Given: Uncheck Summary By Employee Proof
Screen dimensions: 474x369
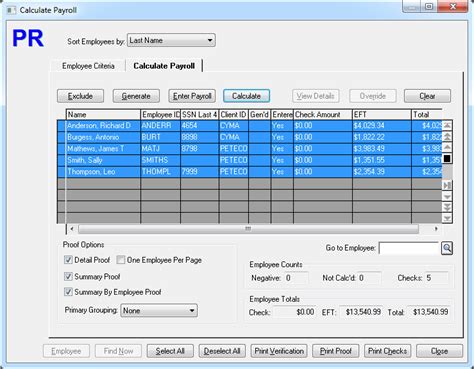Looking at the screenshot, I should 68,292.
